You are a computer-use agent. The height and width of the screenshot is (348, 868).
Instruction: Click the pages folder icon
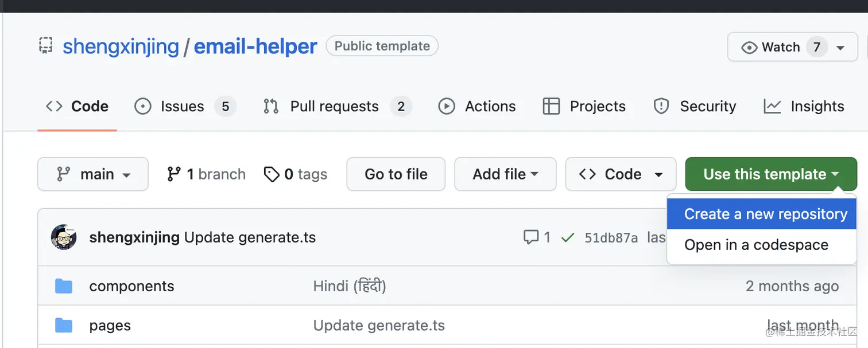(x=64, y=326)
